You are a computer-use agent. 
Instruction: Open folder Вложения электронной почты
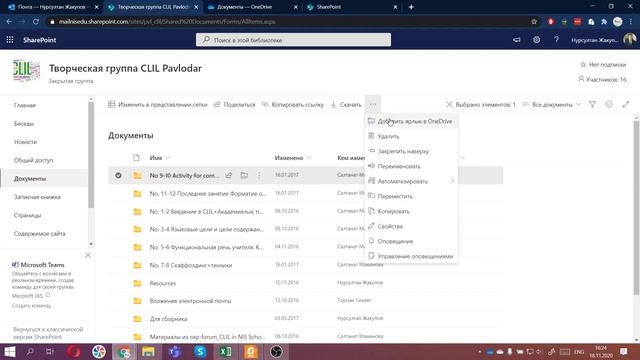pyautogui.click(x=190, y=301)
